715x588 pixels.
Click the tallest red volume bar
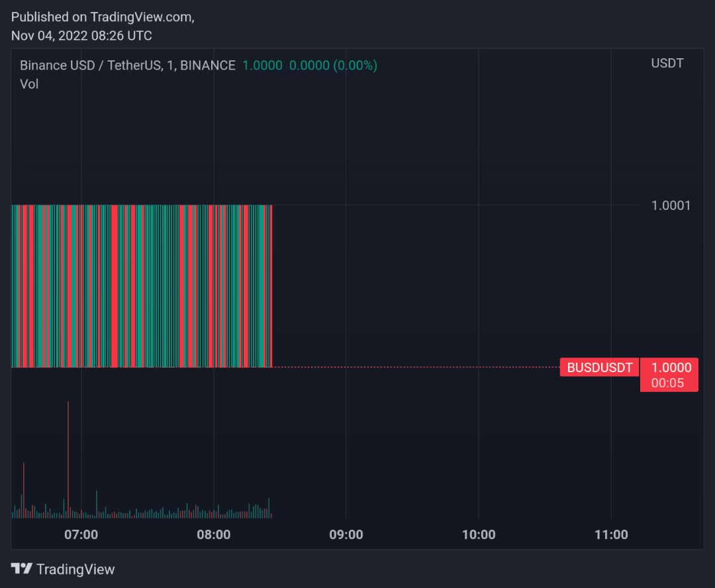[68, 457]
